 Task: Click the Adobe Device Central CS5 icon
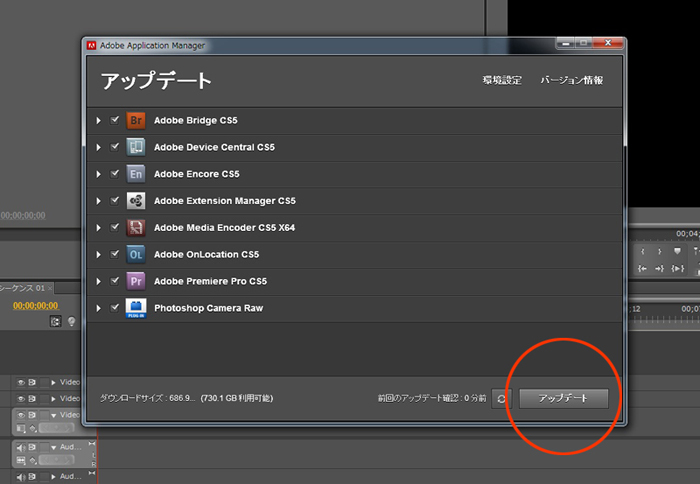(x=136, y=147)
